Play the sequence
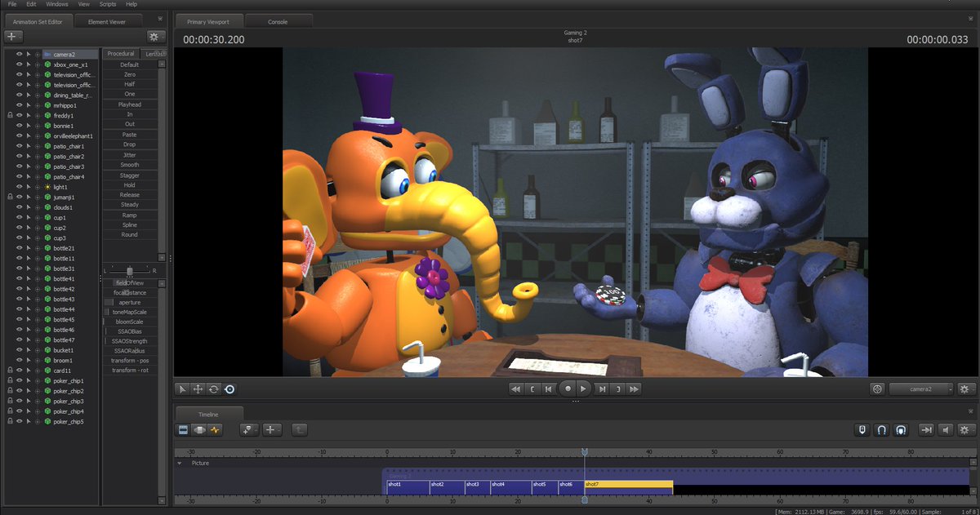 (584, 389)
